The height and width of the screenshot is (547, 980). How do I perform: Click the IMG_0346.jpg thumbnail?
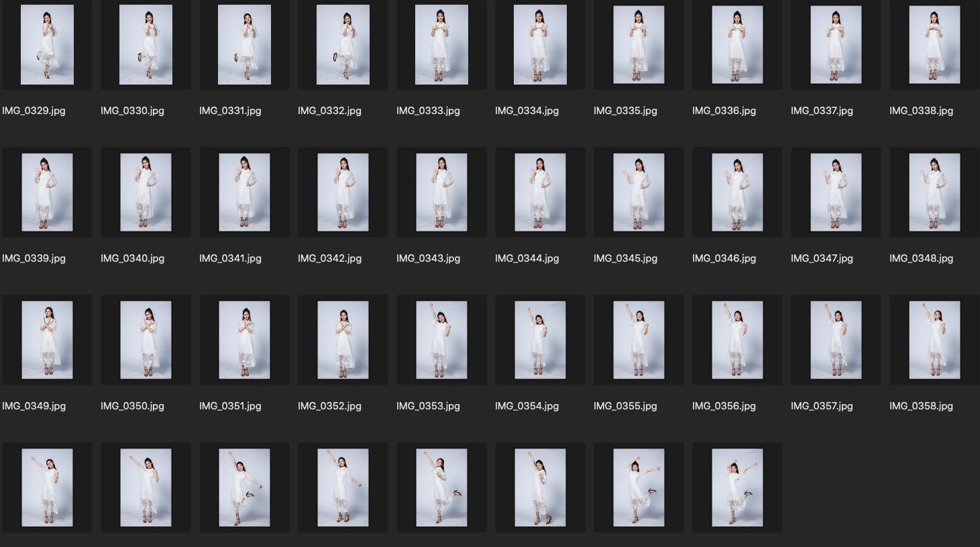737,192
